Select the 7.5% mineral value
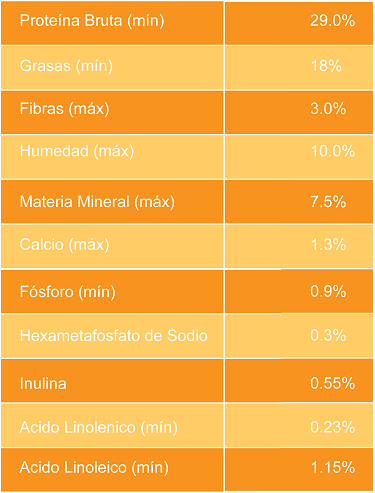The image size is (375, 493). 328,202
